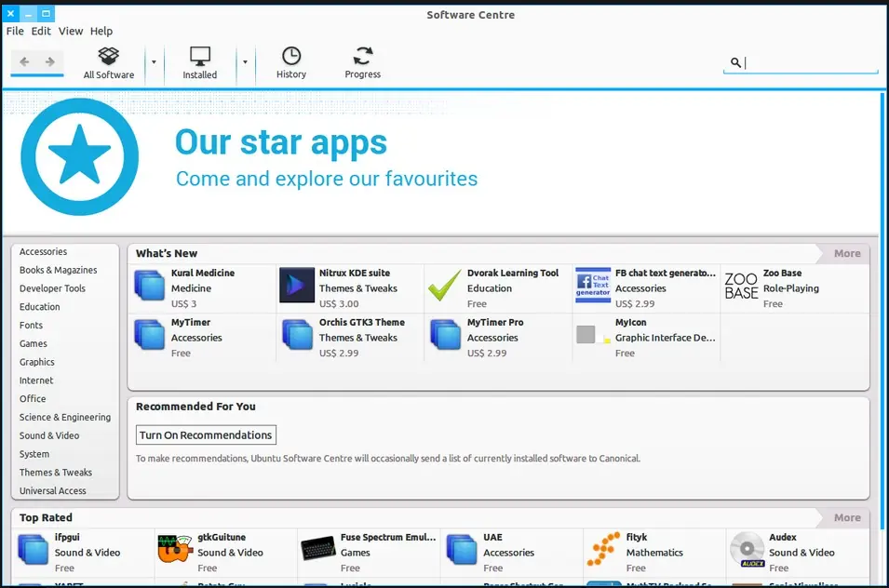The height and width of the screenshot is (588, 889).
Task: Expand the All Software dropdown arrow
Action: pyautogui.click(x=154, y=62)
